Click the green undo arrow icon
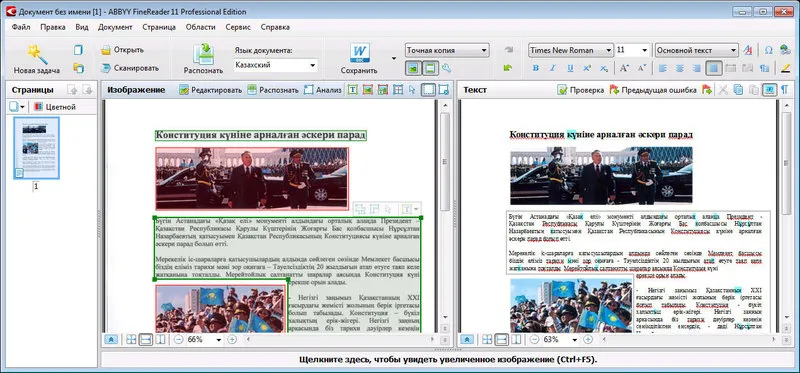Screen dimensions: 800x373 pyautogui.click(x=507, y=68)
